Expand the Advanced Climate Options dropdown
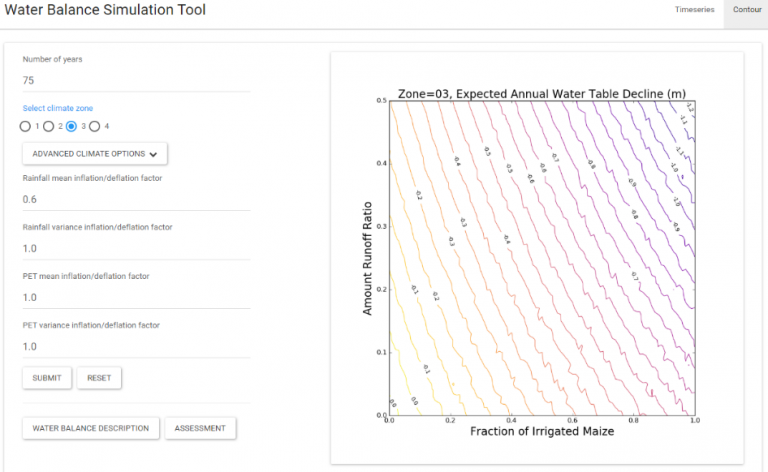Viewport: 768px width, 472px height. tap(94, 154)
